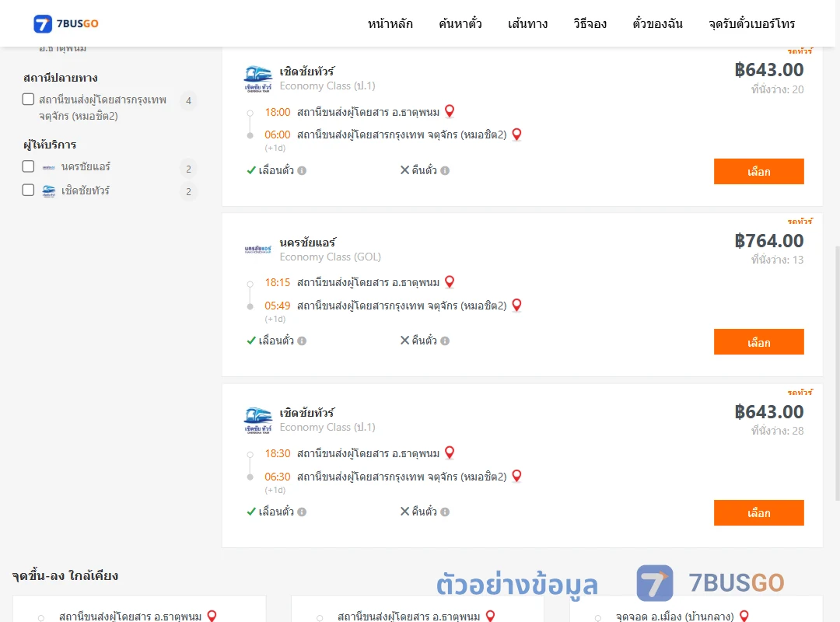
Task: Click the 05:49 arrival time
Action: (277, 306)
